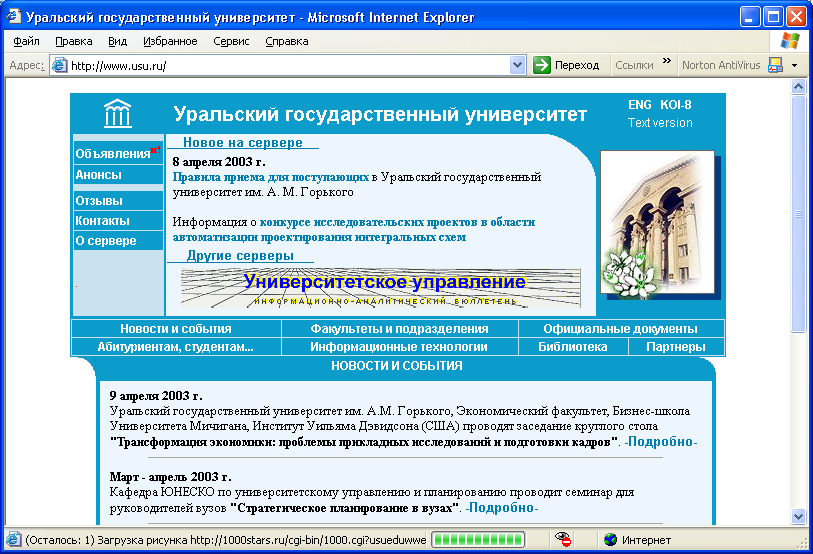Click the 8 апреля 2003 г. date text
The height and width of the screenshot is (554, 813).
coord(219,162)
